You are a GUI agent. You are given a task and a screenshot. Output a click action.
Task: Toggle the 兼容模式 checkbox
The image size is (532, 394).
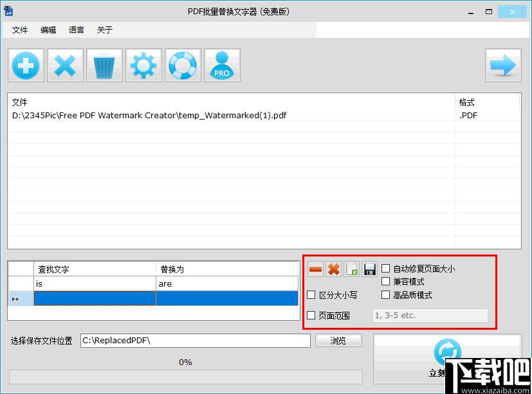385,282
